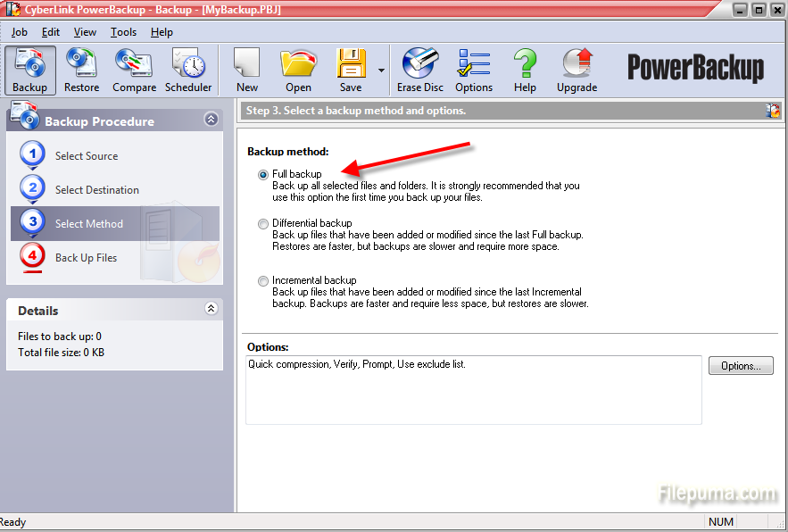Create a New backup job
788x532 pixels.
[x=247, y=70]
